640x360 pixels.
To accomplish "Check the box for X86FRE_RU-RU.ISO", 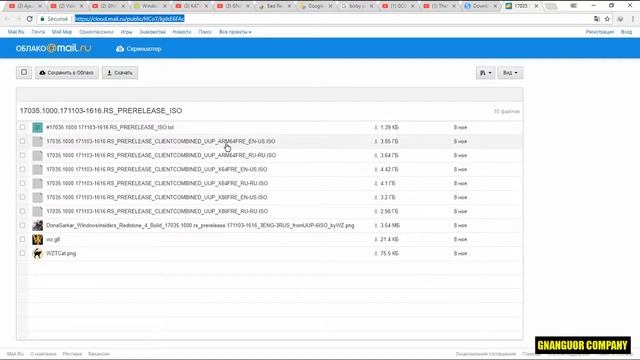I will [22, 211].
